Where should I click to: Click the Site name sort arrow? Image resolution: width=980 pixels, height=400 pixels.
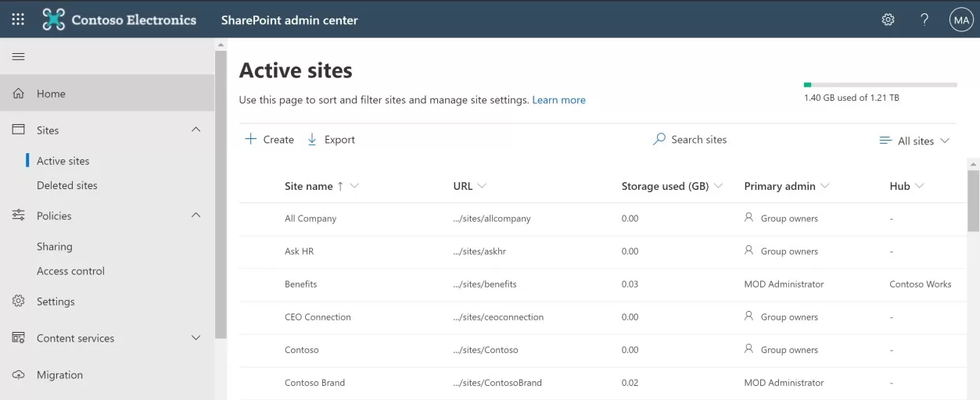point(340,186)
